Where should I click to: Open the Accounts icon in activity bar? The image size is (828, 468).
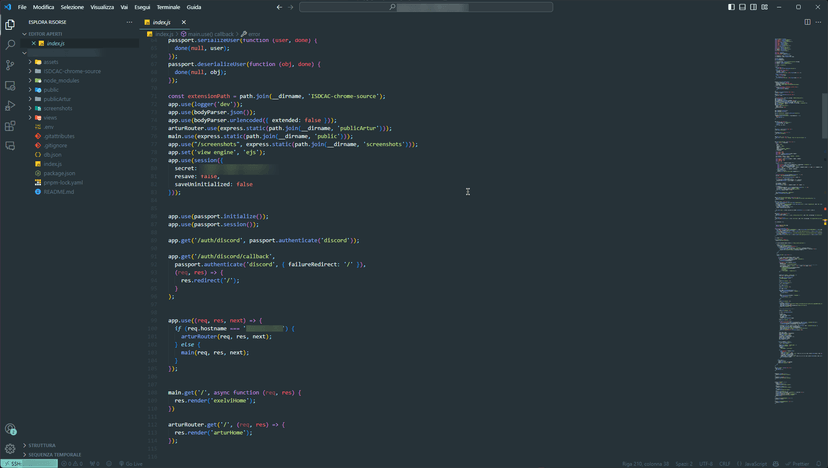coord(10,429)
